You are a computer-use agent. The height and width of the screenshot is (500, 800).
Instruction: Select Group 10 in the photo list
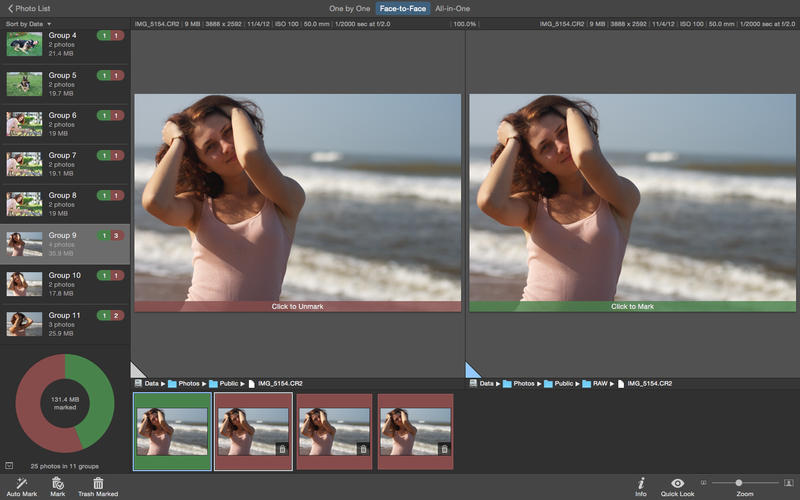click(64, 284)
